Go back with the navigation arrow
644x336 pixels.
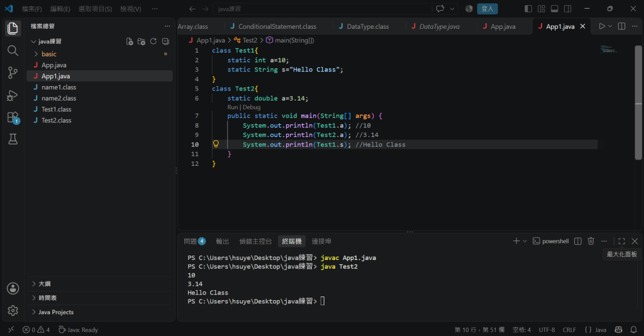(192, 9)
